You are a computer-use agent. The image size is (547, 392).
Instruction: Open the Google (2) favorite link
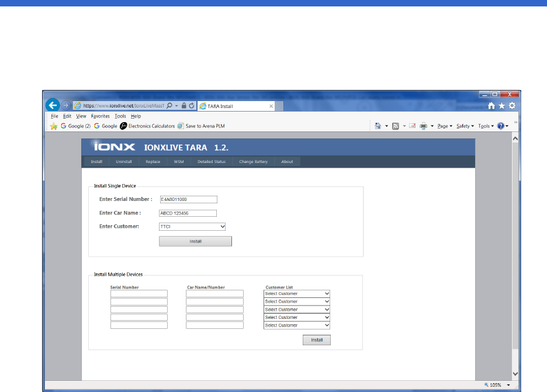click(76, 126)
